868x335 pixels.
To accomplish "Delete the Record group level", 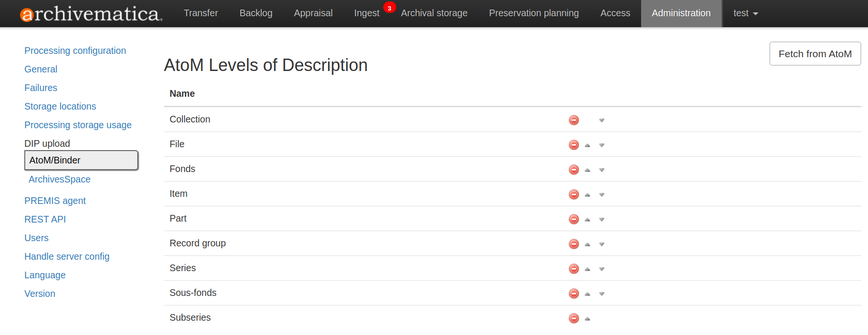I will (x=573, y=244).
